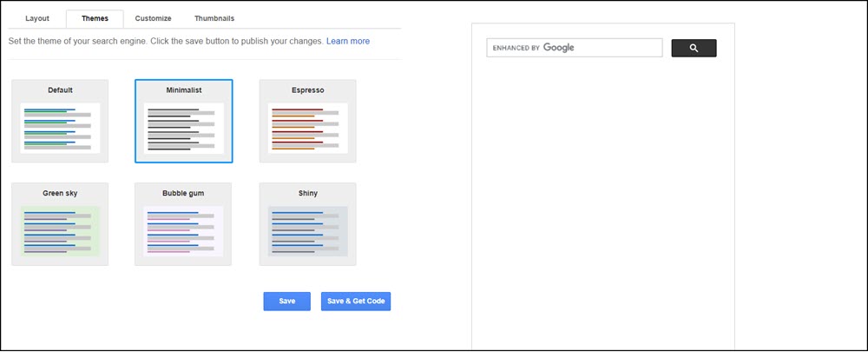Open the Learn more link
This screenshot has width=868, height=352.
(348, 41)
